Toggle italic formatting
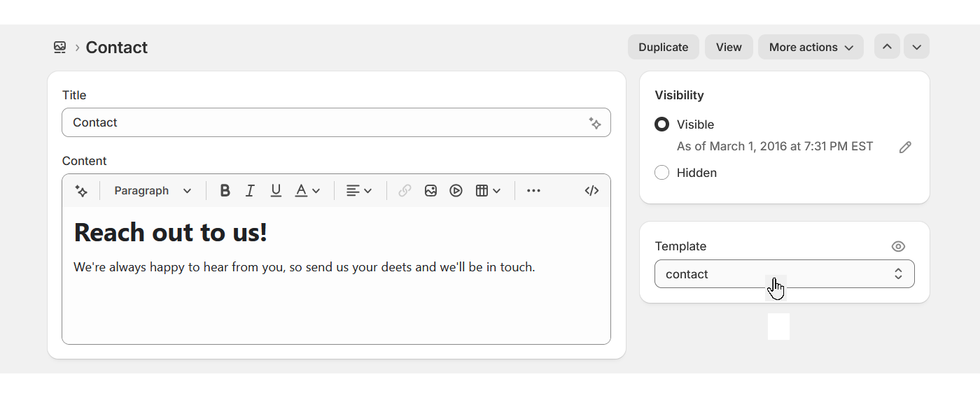Viewport: 980px width, 393px height. 250,191
